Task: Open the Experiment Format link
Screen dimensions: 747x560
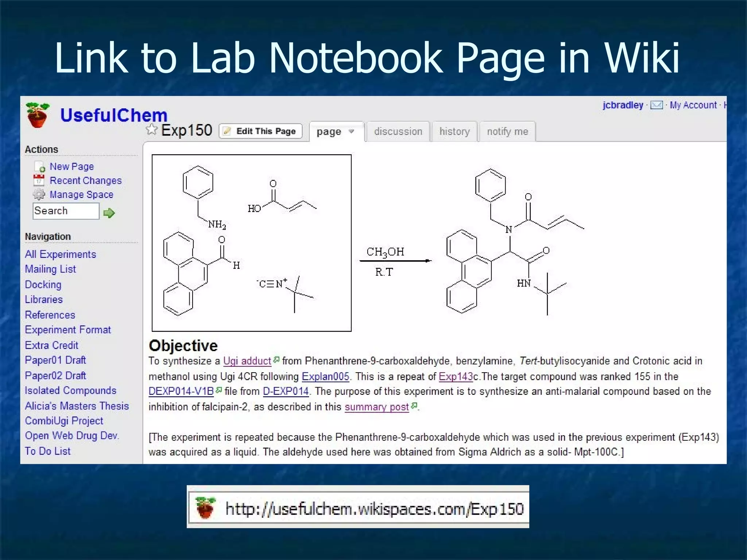Action: click(68, 330)
